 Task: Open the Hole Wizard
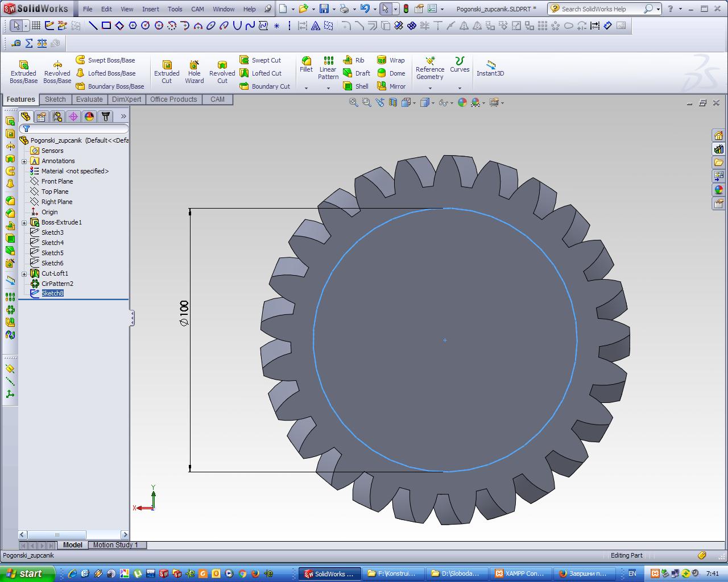click(x=194, y=72)
